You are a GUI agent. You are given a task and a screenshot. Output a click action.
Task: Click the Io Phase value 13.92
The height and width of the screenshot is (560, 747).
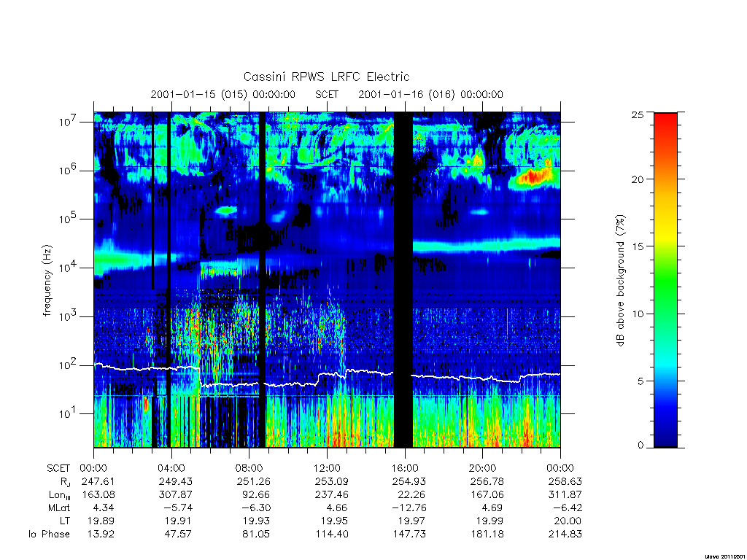coord(101,534)
